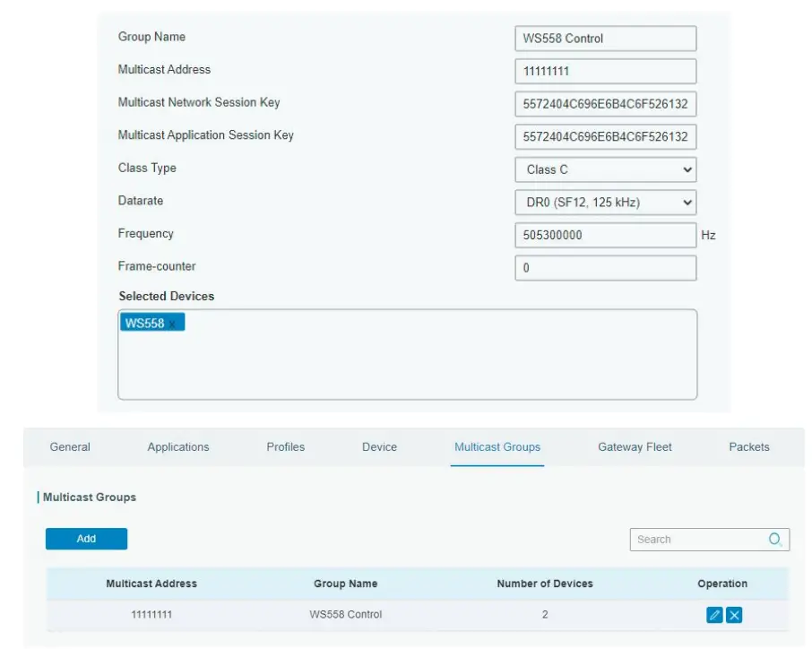Viewport: 812px width, 649px height.
Task: Click the Multicast Address column header
Action: point(151,584)
